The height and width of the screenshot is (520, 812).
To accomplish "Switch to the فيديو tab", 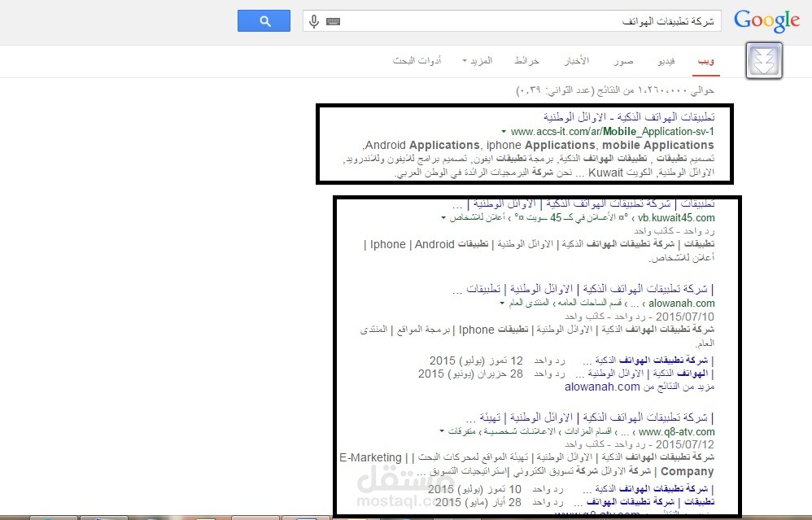I will pos(666,61).
